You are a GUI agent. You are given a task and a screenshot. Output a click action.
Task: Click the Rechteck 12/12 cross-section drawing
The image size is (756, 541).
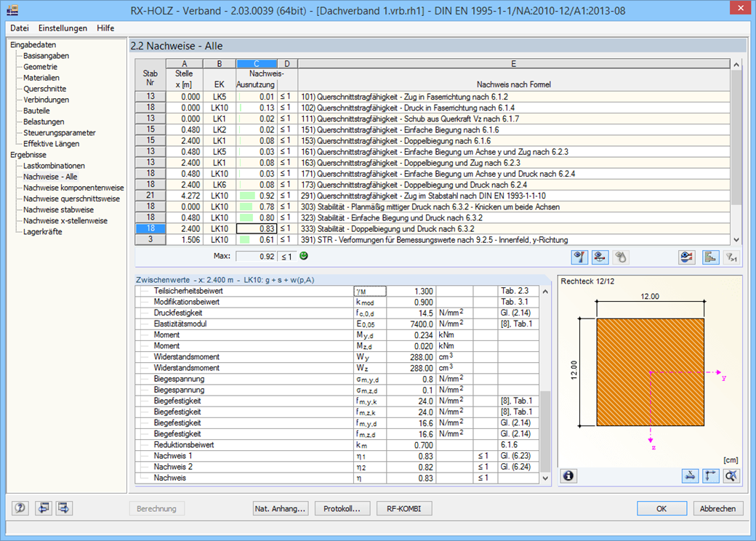(x=651, y=372)
